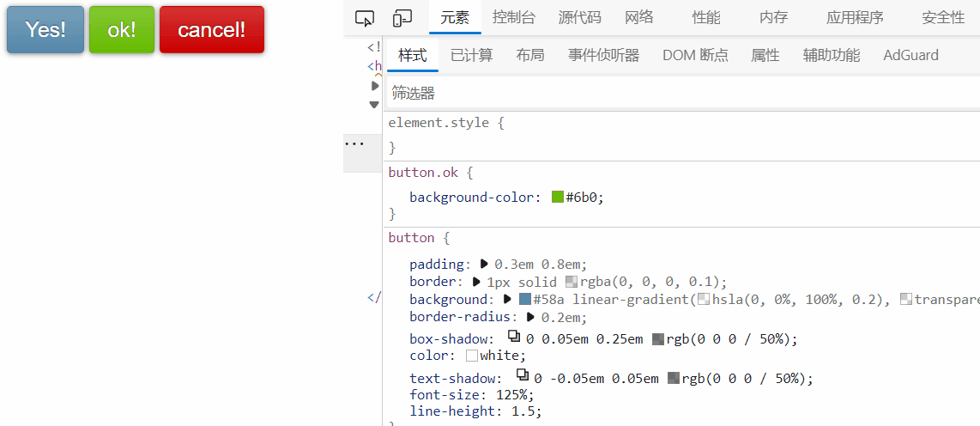Click the element.style selector
The image size is (980, 426).
(439, 123)
